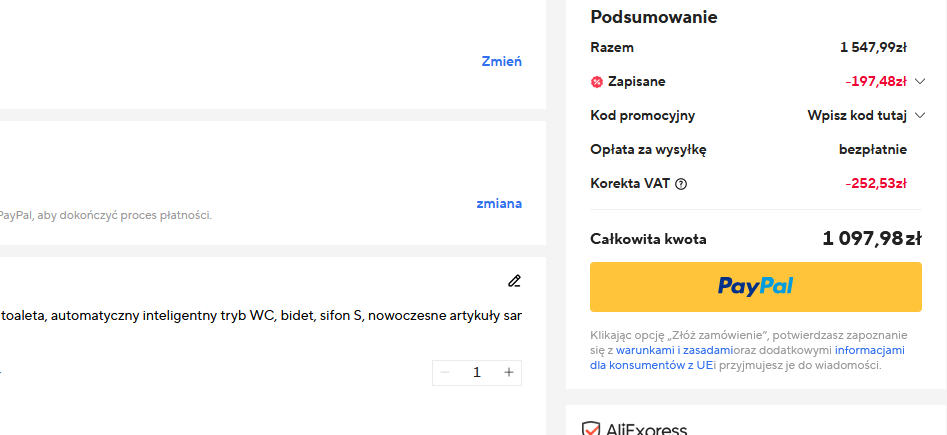Click the "Zmień" link
The width and height of the screenshot is (947, 435).
[501, 61]
